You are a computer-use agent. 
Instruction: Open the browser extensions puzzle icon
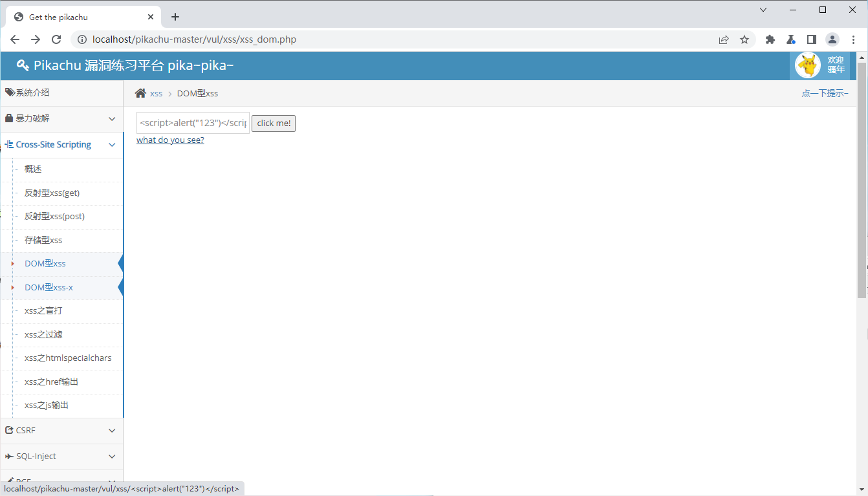(x=770, y=39)
